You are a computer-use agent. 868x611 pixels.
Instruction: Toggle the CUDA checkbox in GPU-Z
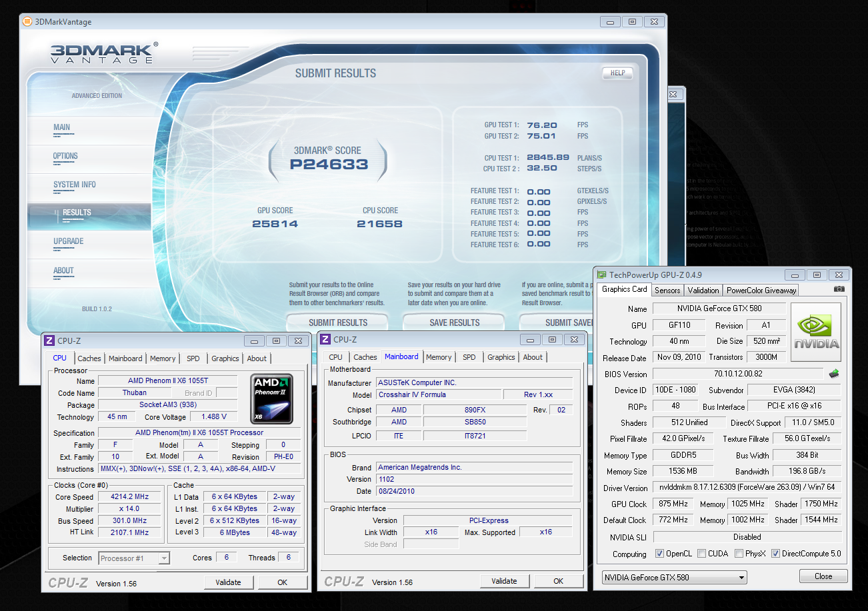701,554
